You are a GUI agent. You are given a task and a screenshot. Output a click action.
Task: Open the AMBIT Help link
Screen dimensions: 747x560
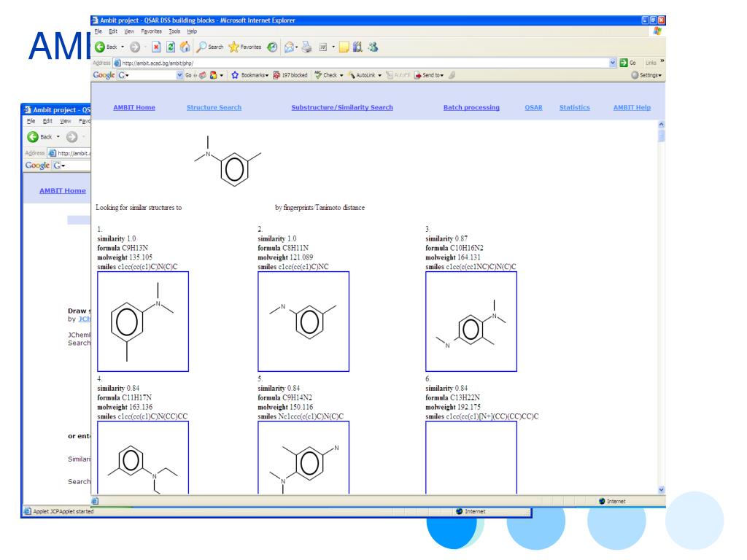tap(632, 108)
